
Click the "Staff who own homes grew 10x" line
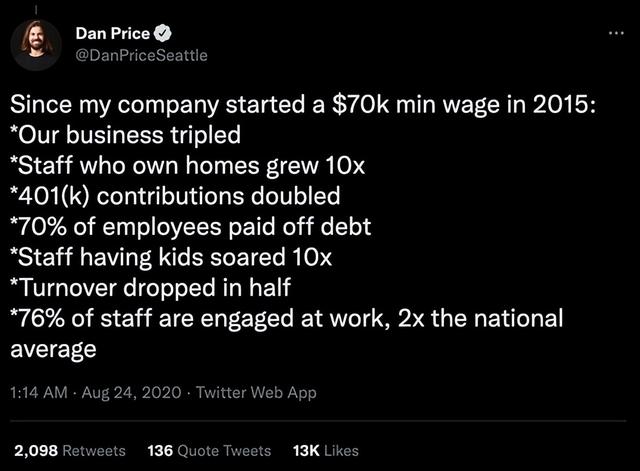[x=165, y=164]
